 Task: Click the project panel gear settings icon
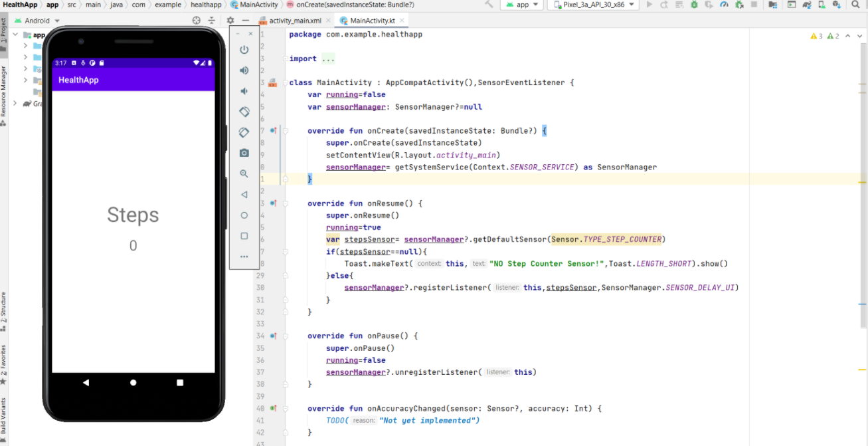click(x=230, y=21)
